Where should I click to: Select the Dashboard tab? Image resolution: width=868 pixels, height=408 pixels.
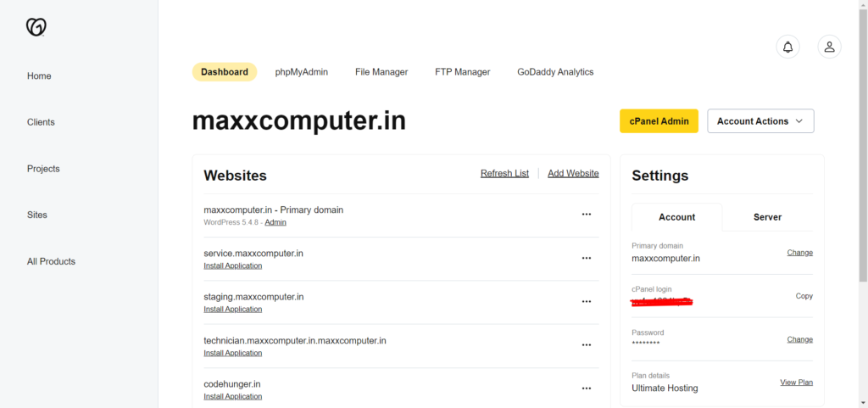[x=224, y=72]
